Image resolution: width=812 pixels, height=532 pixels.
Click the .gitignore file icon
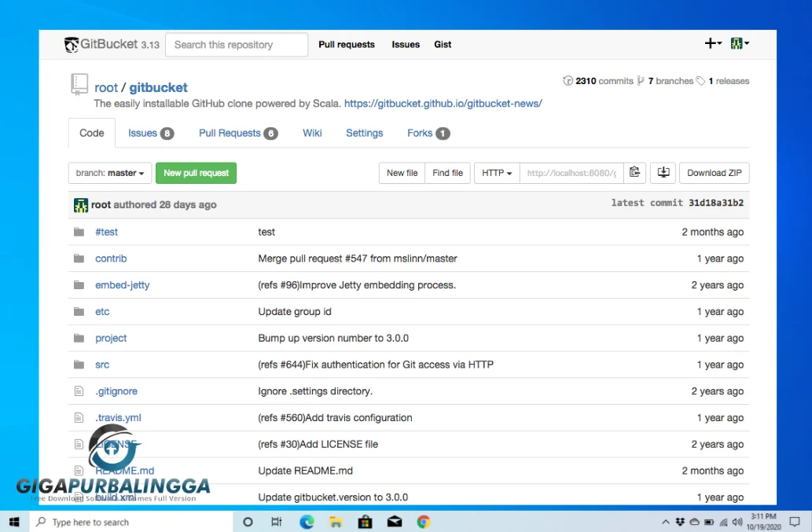coord(79,391)
